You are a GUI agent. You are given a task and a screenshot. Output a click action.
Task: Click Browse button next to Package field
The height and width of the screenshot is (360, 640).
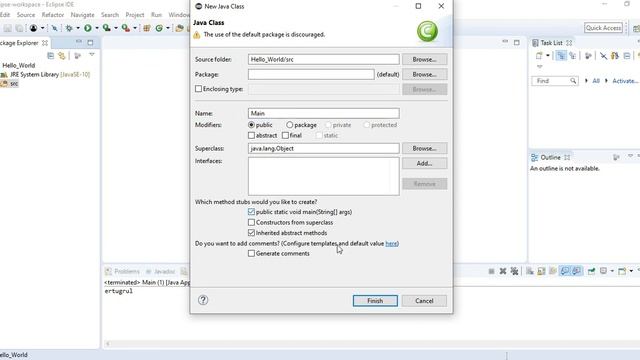click(424, 74)
